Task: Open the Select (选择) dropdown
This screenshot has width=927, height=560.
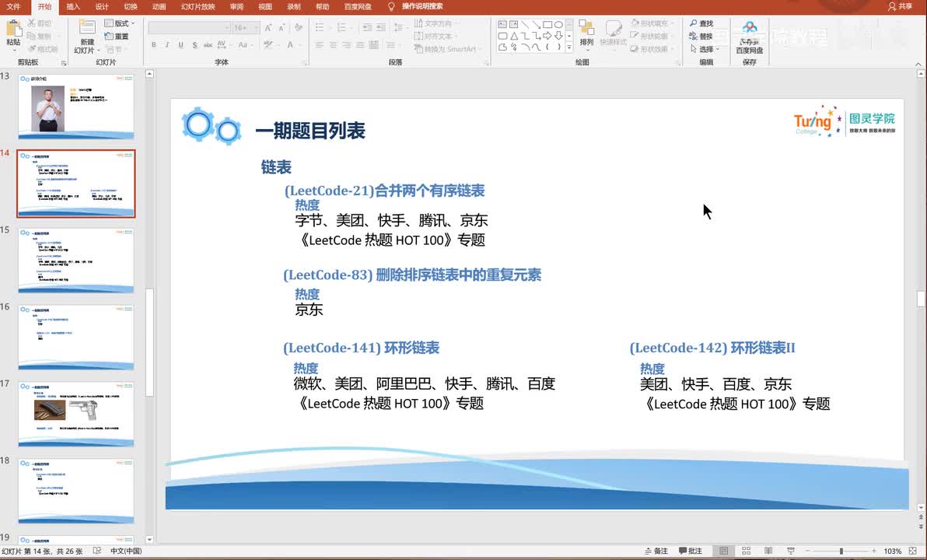Action: 705,49
